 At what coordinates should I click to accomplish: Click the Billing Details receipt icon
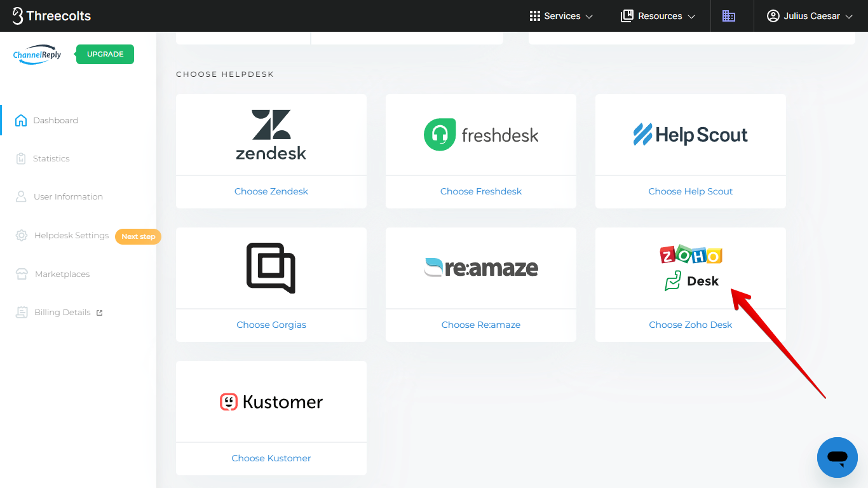pyautogui.click(x=22, y=312)
